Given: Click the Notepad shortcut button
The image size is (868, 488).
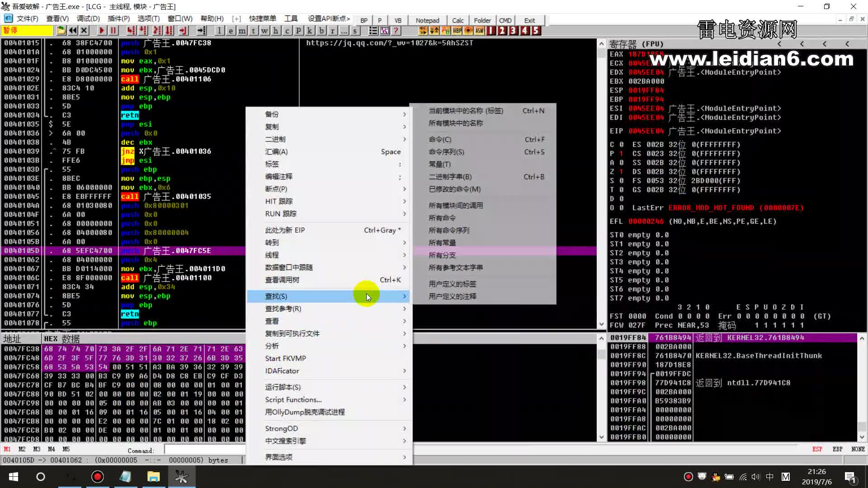Looking at the screenshot, I should point(427,20).
